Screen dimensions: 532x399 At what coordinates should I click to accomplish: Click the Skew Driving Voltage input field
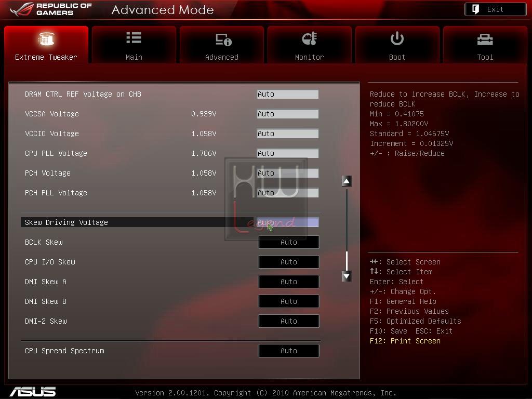click(x=288, y=222)
